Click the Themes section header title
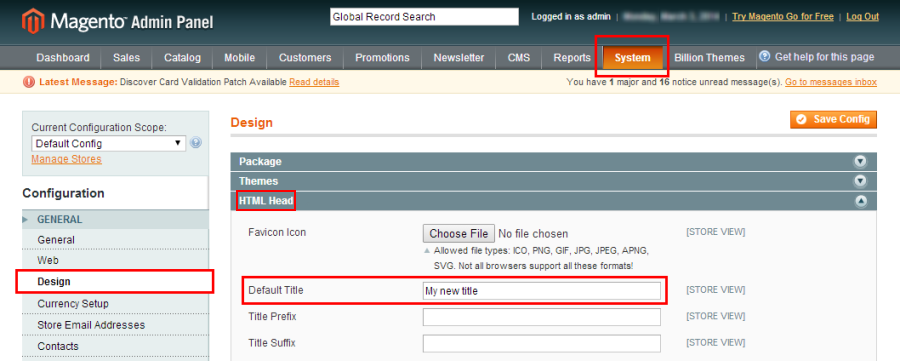 (258, 181)
